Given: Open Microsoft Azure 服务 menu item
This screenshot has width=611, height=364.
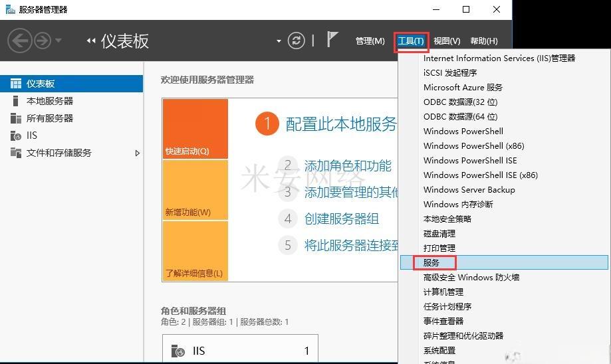Looking at the screenshot, I should pos(463,87).
